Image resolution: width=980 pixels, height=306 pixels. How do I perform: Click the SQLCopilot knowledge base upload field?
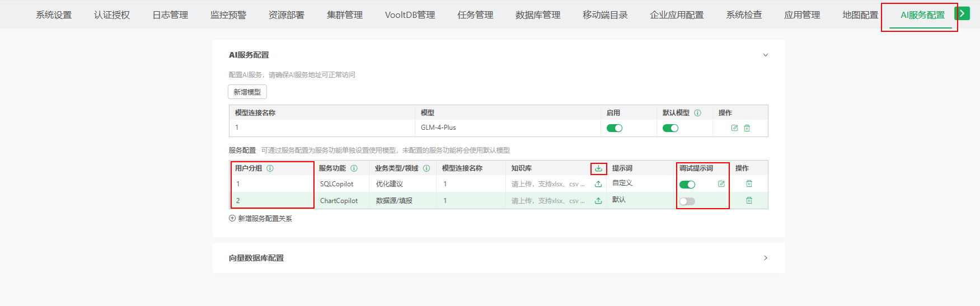coord(548,184)
